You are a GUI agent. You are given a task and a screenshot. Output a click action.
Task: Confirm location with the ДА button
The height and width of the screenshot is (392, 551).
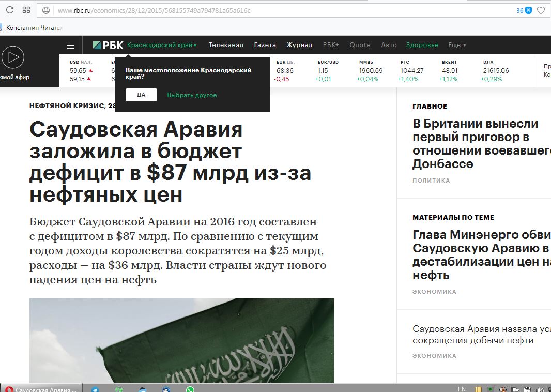coord(141,95)
